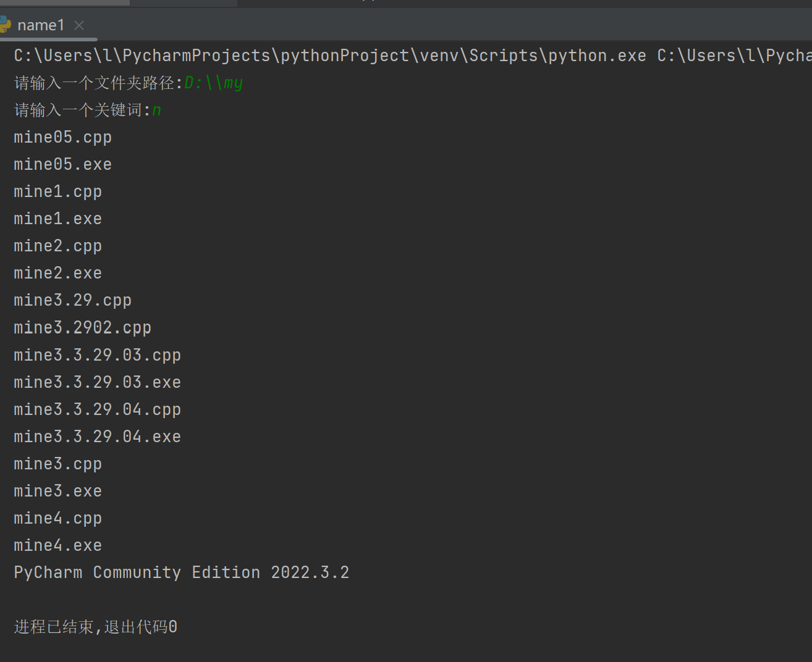Viewport: 812px width, 662px height.
Task: Click the mine3.3.29.03.cpp output line
Action: tap(98, 355)
